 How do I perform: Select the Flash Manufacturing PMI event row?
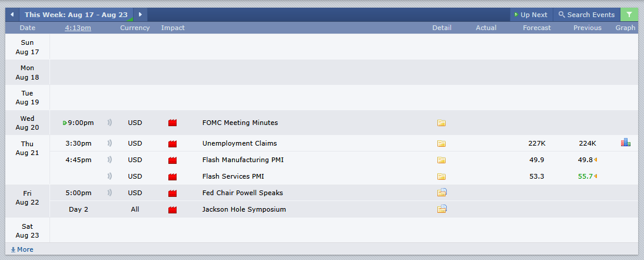pos(344,160)
